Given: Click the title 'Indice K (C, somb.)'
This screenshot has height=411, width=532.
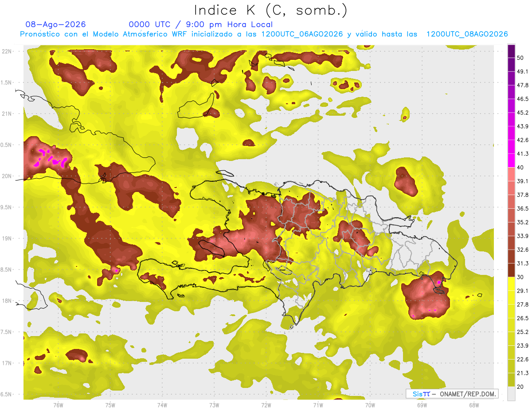Looking at the screenshot, I should (271, 10).
